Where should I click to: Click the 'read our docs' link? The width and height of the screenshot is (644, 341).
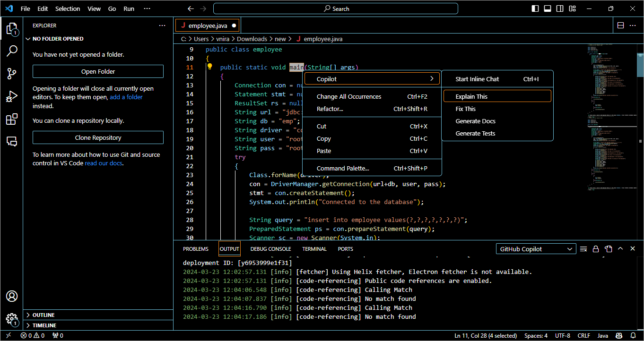[x=103, y=163]
